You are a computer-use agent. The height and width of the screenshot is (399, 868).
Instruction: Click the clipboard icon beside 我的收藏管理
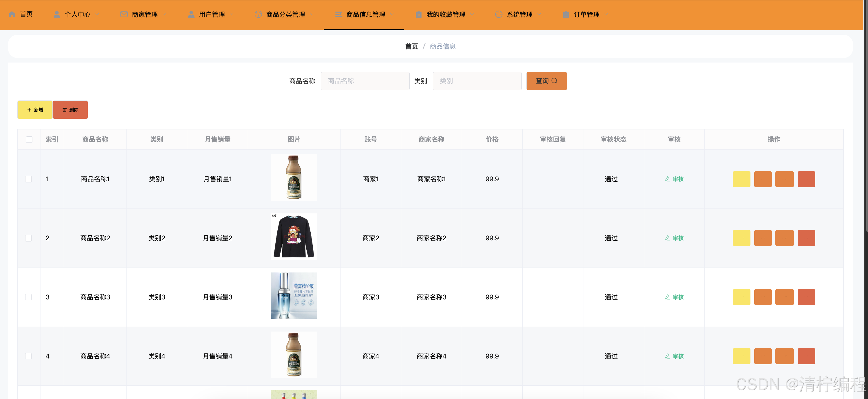point(418,14)
